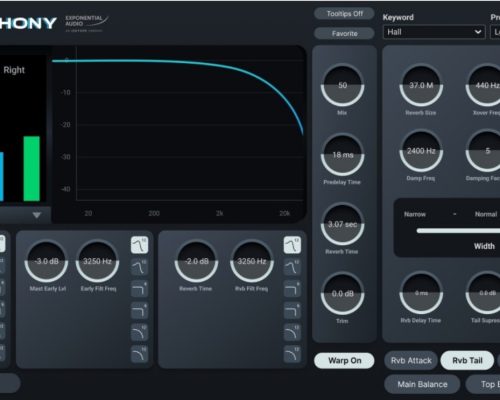Select the bottom curved rolloff icon in Reverb filter panel

coord(292,354)
